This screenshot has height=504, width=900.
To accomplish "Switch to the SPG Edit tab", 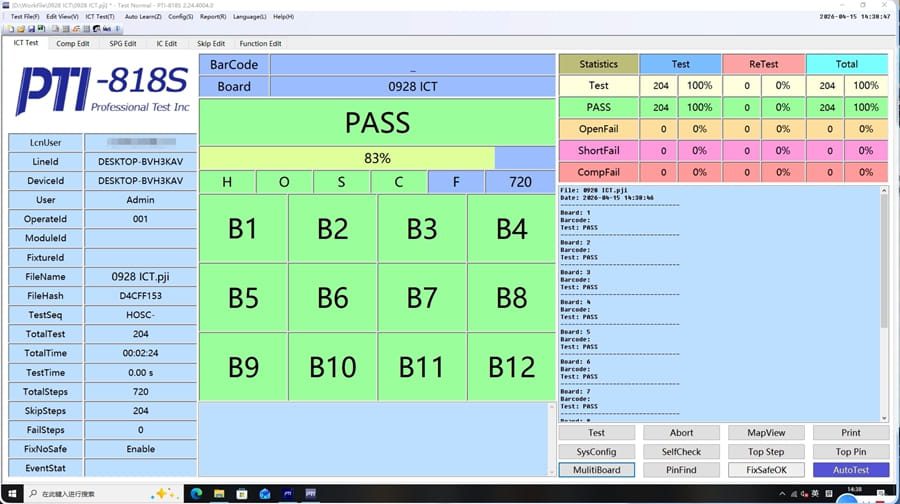I will click(122, 44).
